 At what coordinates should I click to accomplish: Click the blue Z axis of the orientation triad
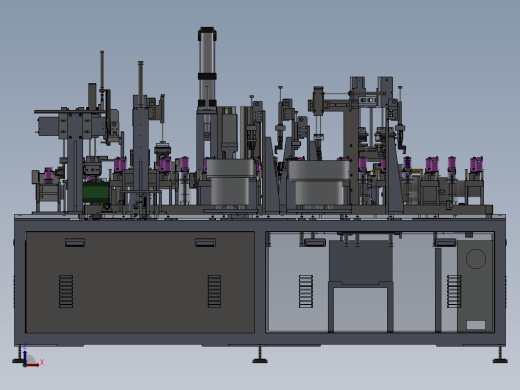pyautogui.click(x=25, y=357)
